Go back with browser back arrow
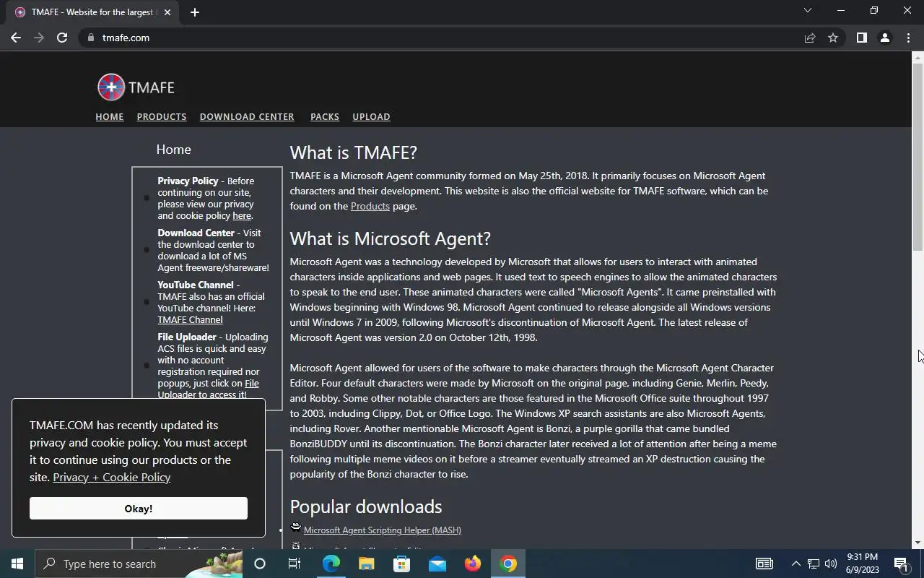The image size is (924, 578). (x=16, y=38)
